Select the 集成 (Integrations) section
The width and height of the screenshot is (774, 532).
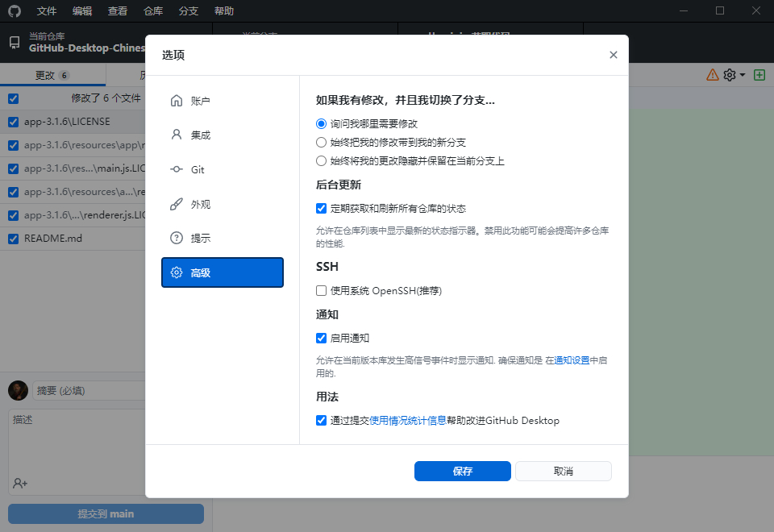(223, 135)
